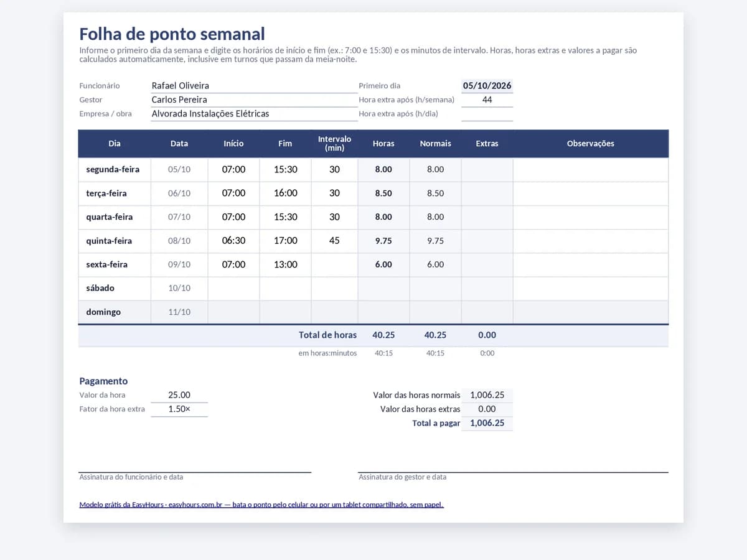Select segunda-feira Observações cell
This screenshot has height=560, width=747.
[591, 169]
